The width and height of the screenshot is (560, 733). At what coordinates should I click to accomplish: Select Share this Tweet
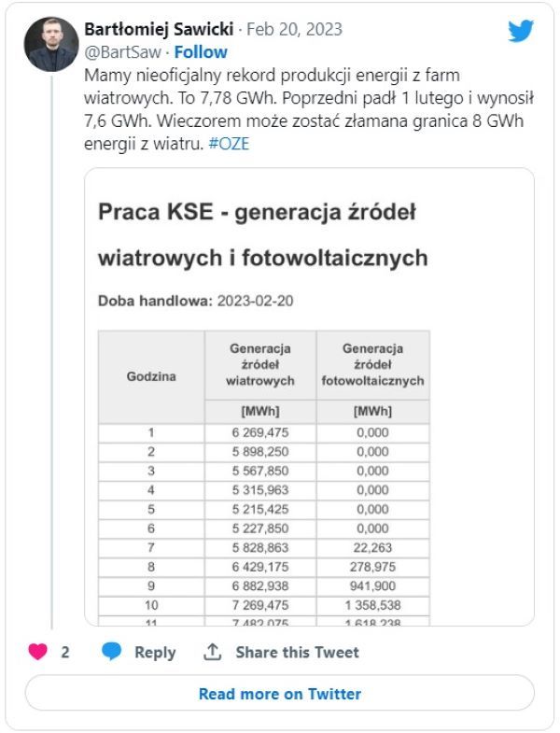[297, 653]
